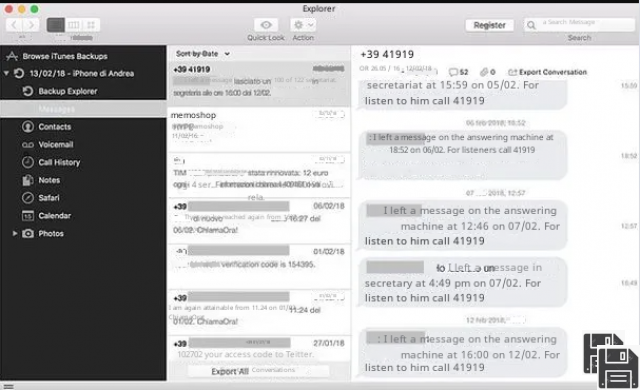Click the Register button
Screen dimensions: 640x390
pyautogui.click(x=489, y=25)
